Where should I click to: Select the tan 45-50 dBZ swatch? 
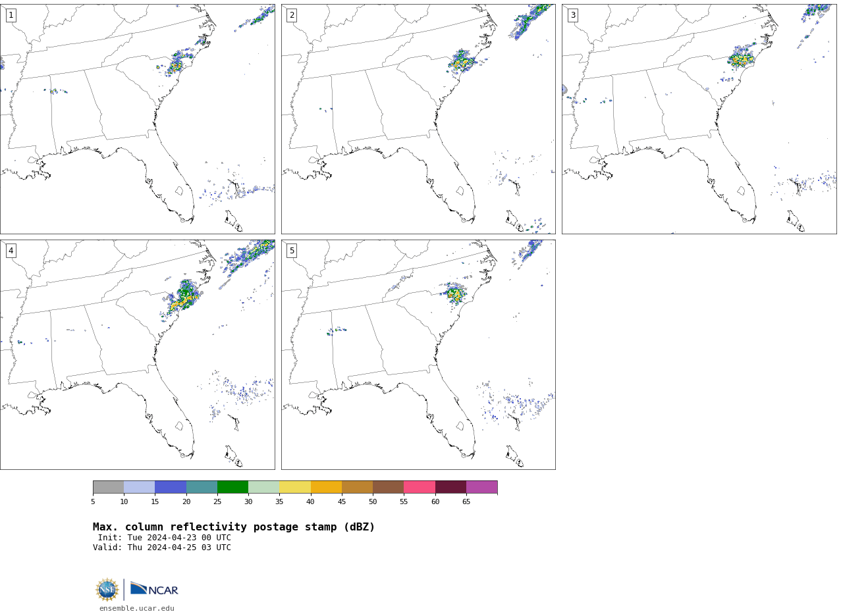click(357, 487)
